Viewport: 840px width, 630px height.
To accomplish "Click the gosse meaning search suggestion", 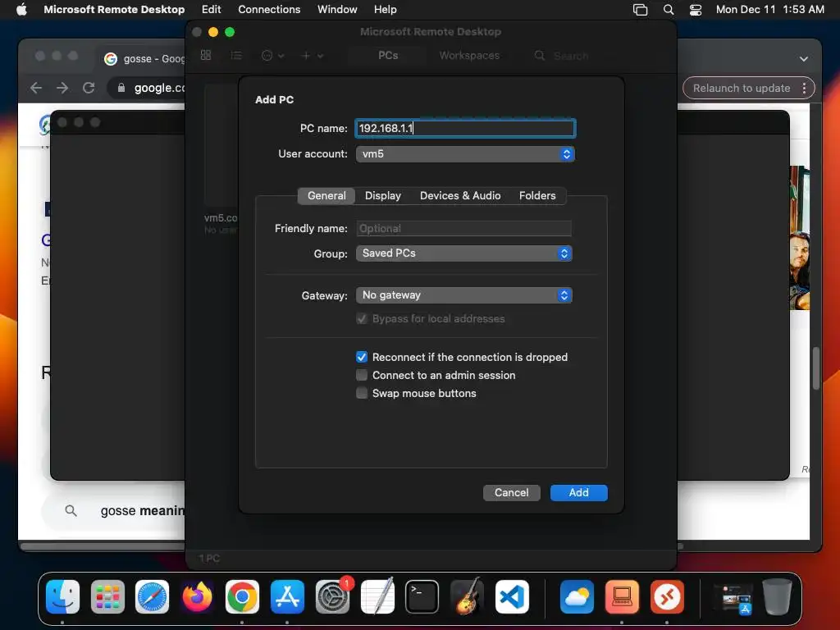I will [143, 511].
